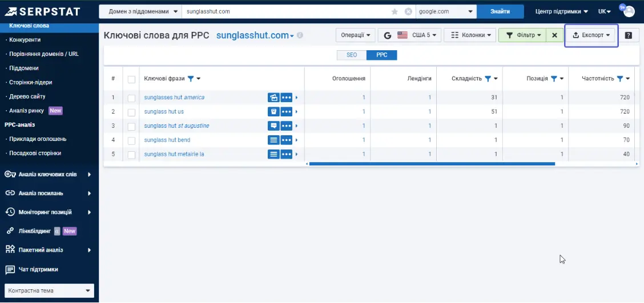Open more options for sunglass hut metairie la
This screenshot has height=303, width=644.
pos(286,155)
